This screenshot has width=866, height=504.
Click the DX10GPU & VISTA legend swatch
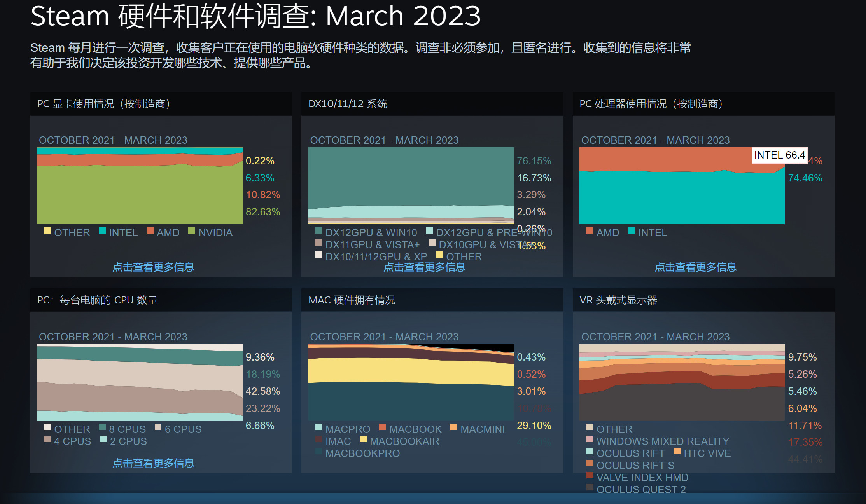[x=432, y=242]
